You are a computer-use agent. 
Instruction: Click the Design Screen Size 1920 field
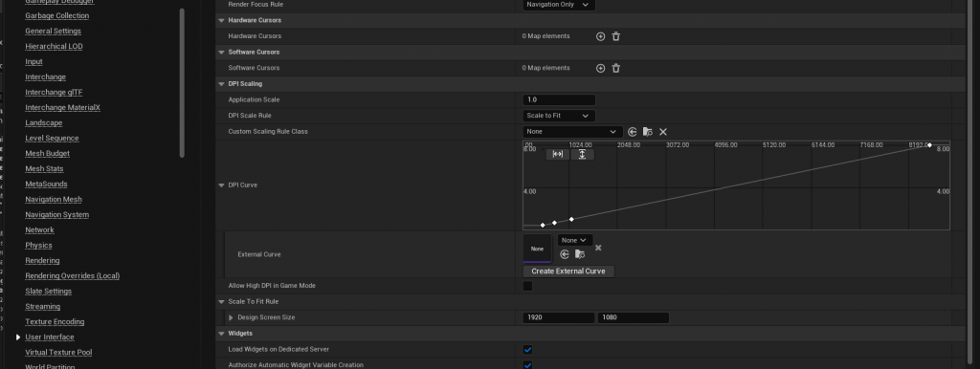click(559, 317)
